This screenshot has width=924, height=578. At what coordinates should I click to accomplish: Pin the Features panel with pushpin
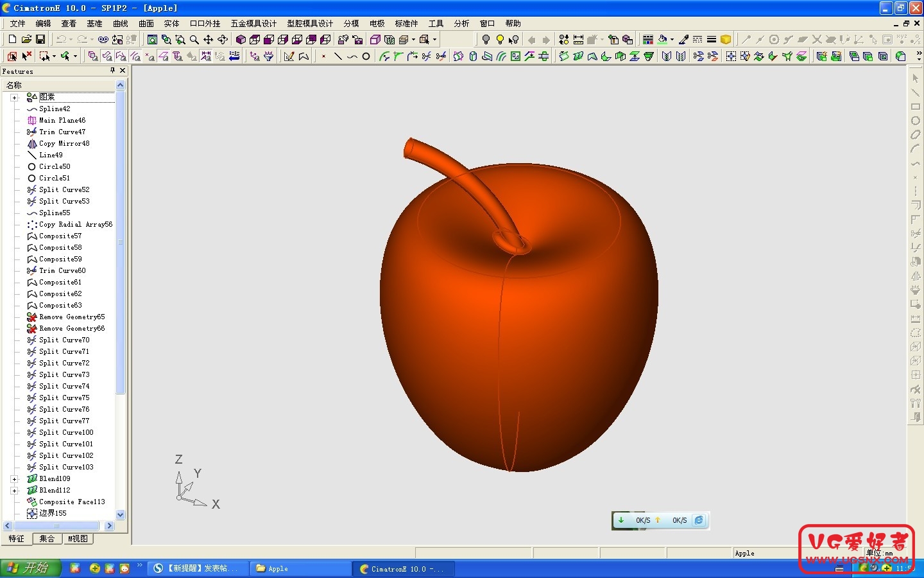tap(112, 71)
